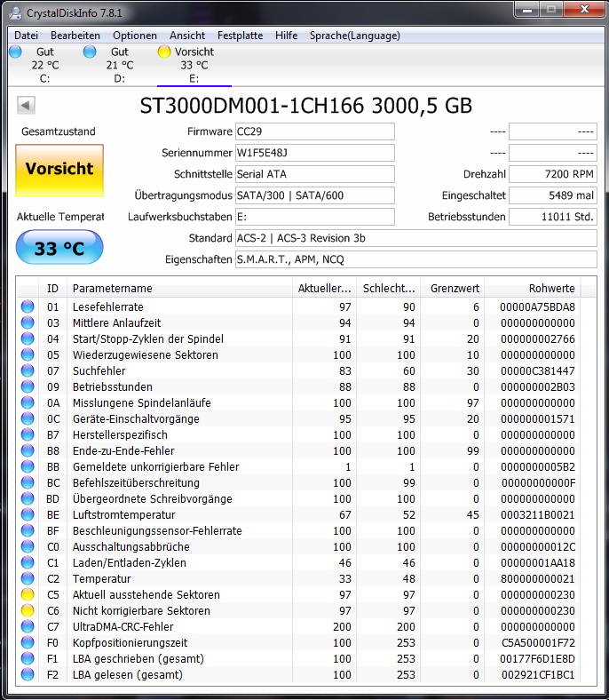The width and height of the screenshot is (609, 700).
Task: Click the yellow orb beside Aktuell ausstehende Sektoren
Action: click(28, 594)
